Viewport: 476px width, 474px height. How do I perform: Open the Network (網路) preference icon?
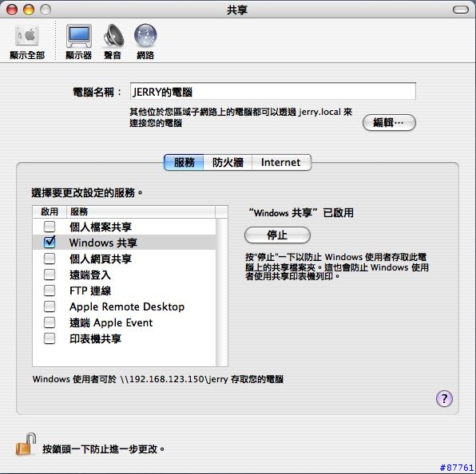(145, 41)
